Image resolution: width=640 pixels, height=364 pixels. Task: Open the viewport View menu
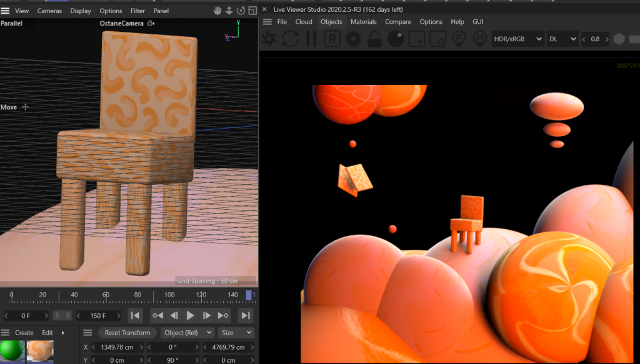[x=22, y=11]
